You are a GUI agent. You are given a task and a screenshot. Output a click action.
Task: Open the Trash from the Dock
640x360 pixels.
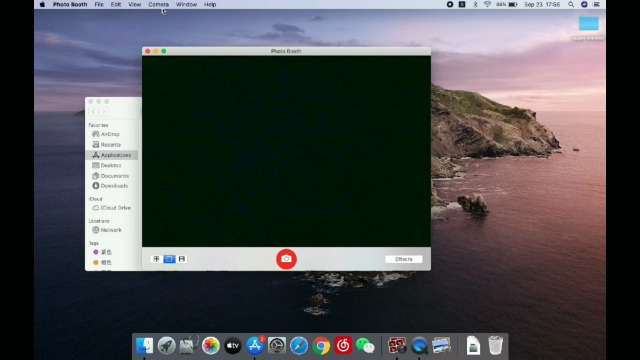click(x=495, y=346)
